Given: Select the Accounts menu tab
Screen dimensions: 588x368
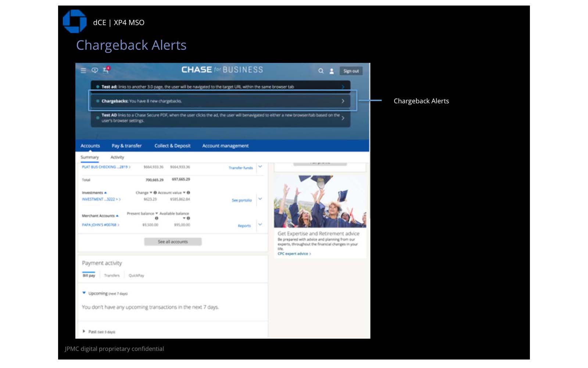Looking at the screenshot, I should click(90, 146).
